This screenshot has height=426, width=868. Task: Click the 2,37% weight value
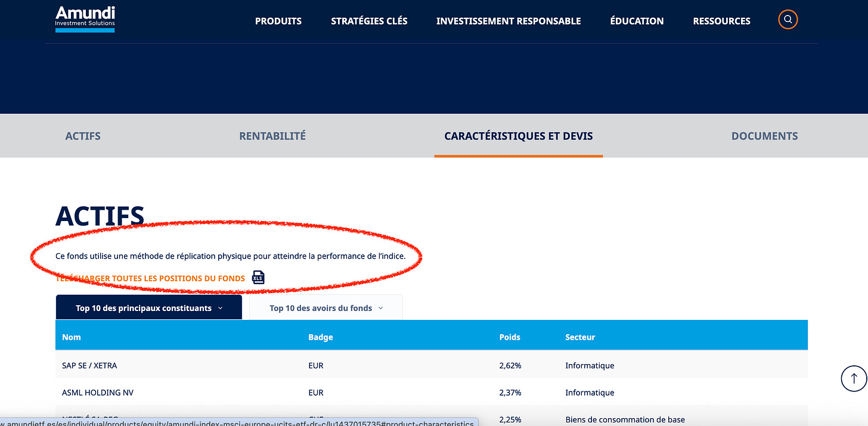pyautogui.click(x=510, y=393)
